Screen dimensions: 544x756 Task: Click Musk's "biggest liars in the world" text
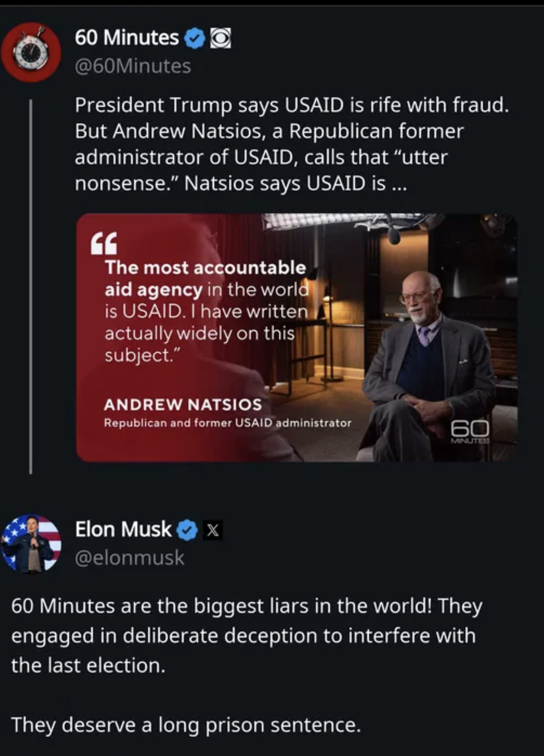click(x=246, y=606)
